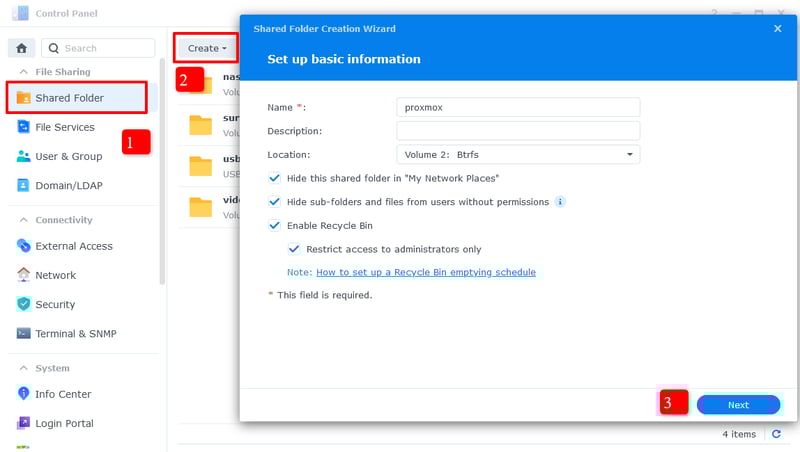Open User & Group via its icon
The width and height of the screenshot is (800, 452).
(x=24, y=156)
